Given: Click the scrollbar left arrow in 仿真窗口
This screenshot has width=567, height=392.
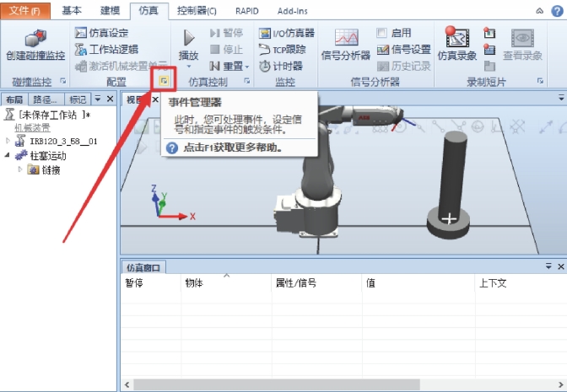Looking at the screenshot, I should 127,384.
